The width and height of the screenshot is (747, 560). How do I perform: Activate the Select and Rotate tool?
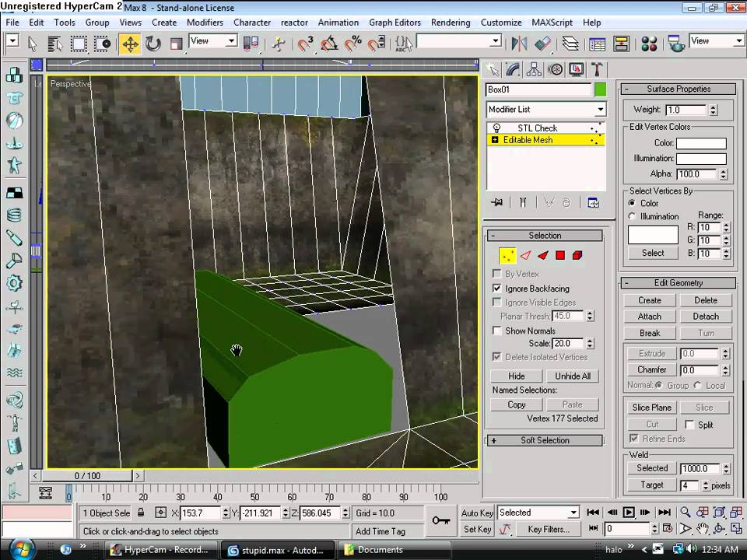click(x=153, y=44)
